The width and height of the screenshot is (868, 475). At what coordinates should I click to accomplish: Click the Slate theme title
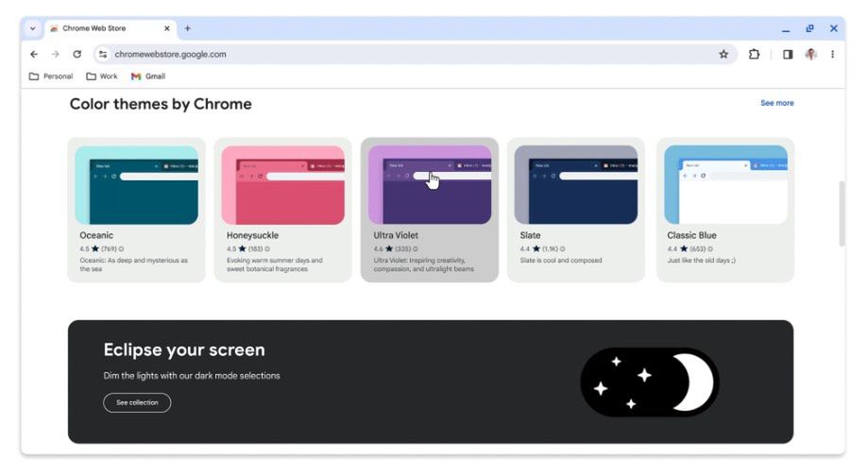[530, 235]
